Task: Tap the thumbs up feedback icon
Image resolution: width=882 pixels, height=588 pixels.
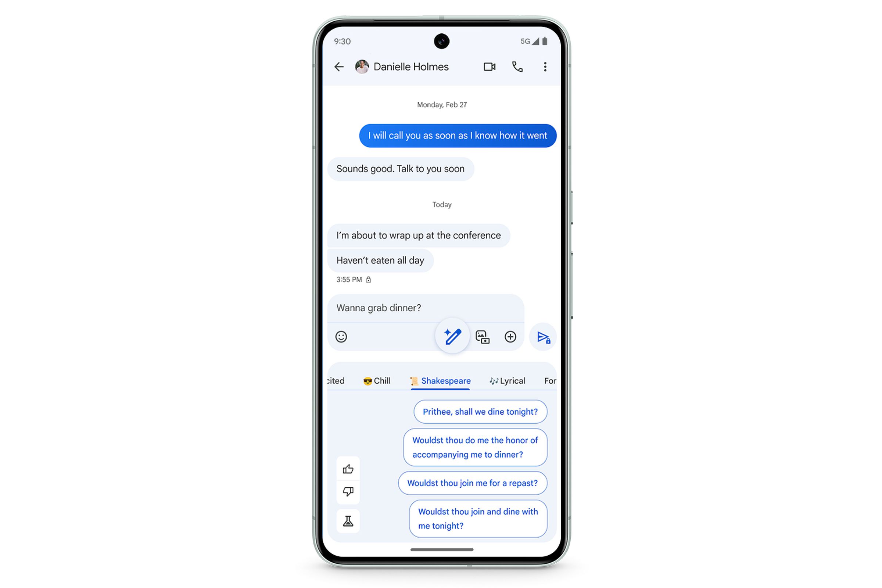Action: (348, 468)
